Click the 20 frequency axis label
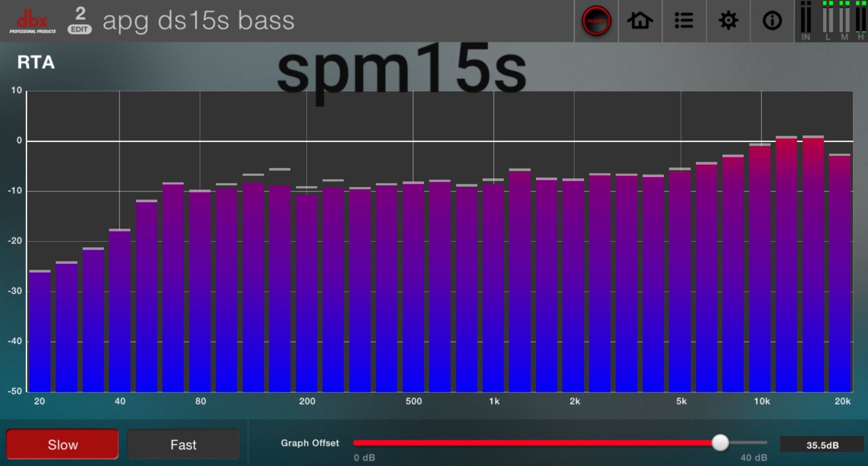This screenshot has width=868, height=466. pos(39,401)
